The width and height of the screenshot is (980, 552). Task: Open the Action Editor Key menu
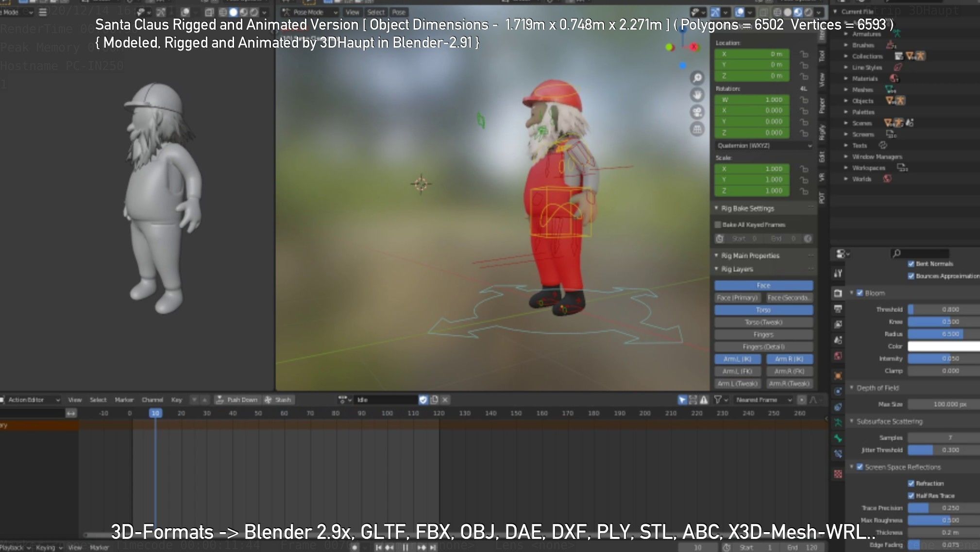tap(176, 399)
